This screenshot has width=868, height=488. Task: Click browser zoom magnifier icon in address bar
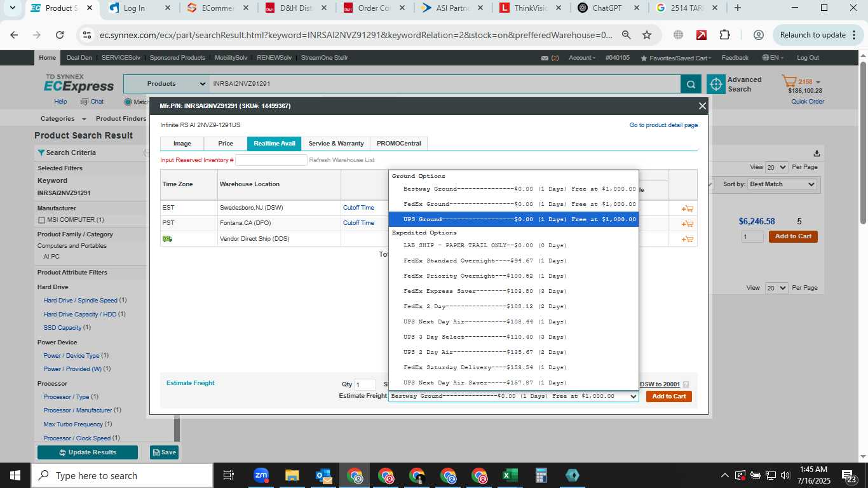tap(626, 35)
